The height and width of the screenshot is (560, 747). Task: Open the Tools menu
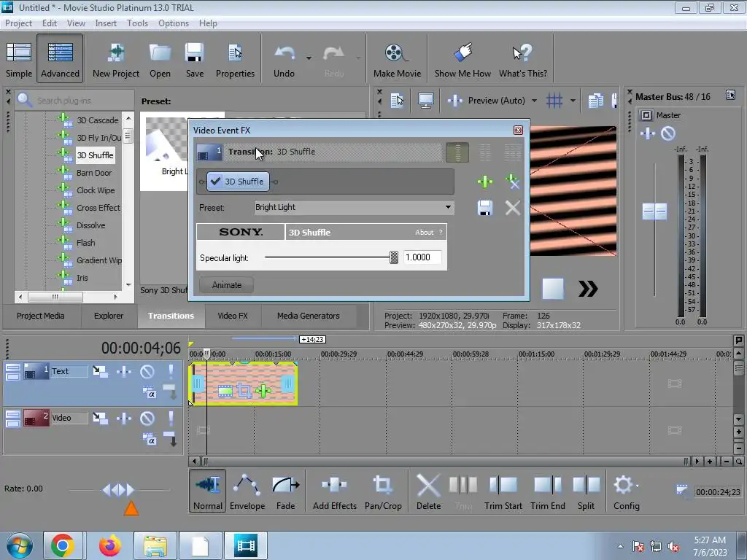tap(137, 23)
